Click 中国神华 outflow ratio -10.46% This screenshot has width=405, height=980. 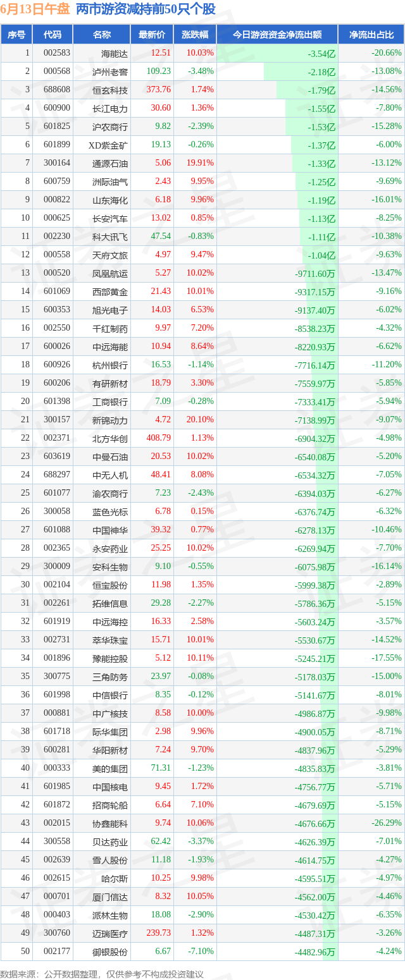click(386, 530)
